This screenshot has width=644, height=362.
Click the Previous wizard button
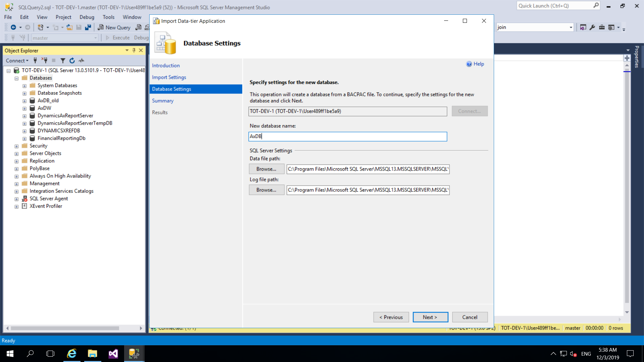pos(391,317)
